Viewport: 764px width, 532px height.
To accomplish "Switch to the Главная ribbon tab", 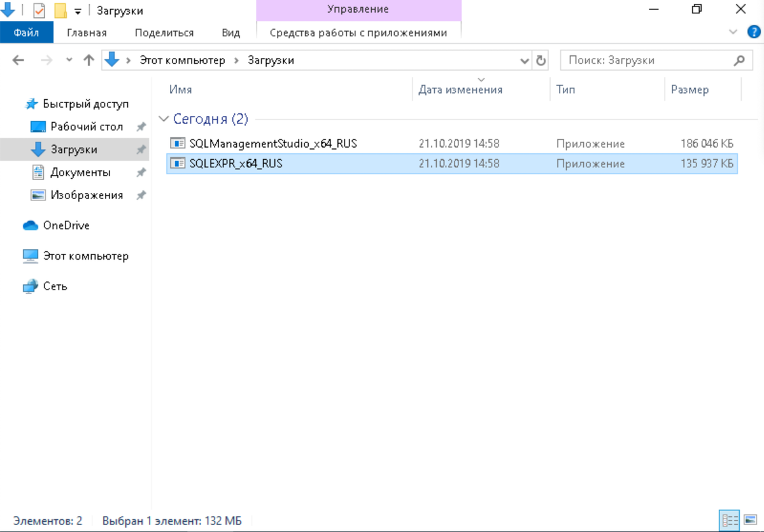I will (x=87, y=32).
